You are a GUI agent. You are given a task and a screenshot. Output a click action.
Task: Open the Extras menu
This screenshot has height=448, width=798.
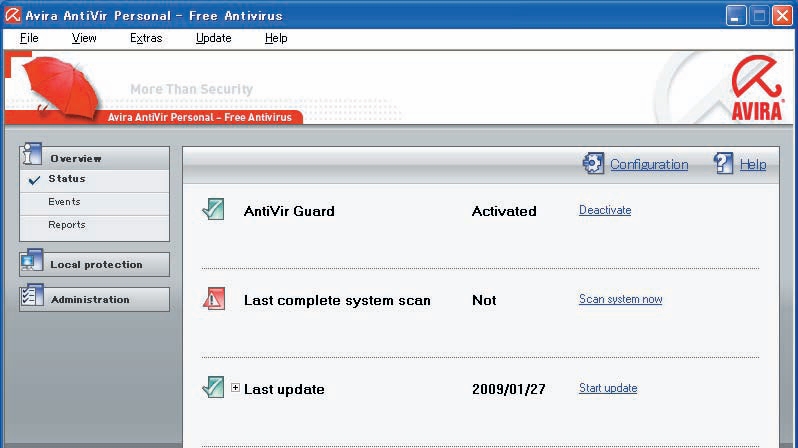point(146,38)
